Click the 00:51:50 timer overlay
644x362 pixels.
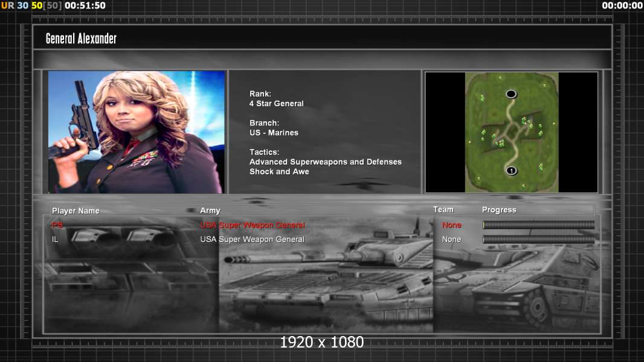coord(85,6)
